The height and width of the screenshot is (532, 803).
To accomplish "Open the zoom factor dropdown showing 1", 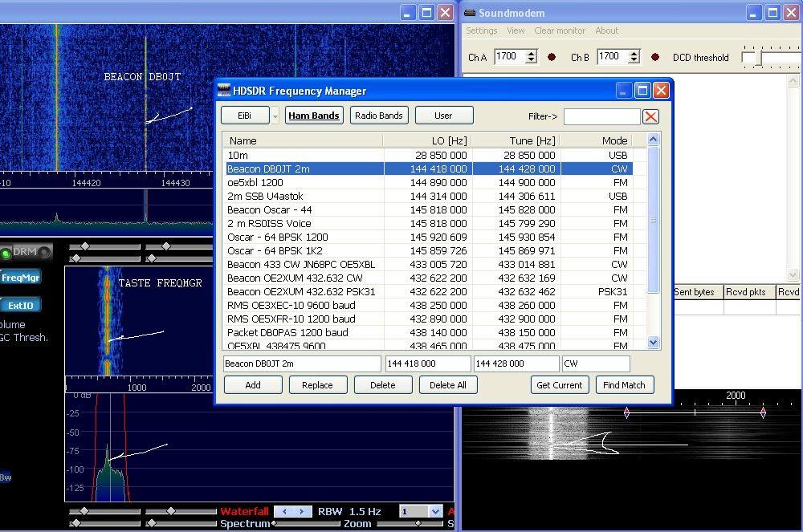I will [x=434, y=511].
